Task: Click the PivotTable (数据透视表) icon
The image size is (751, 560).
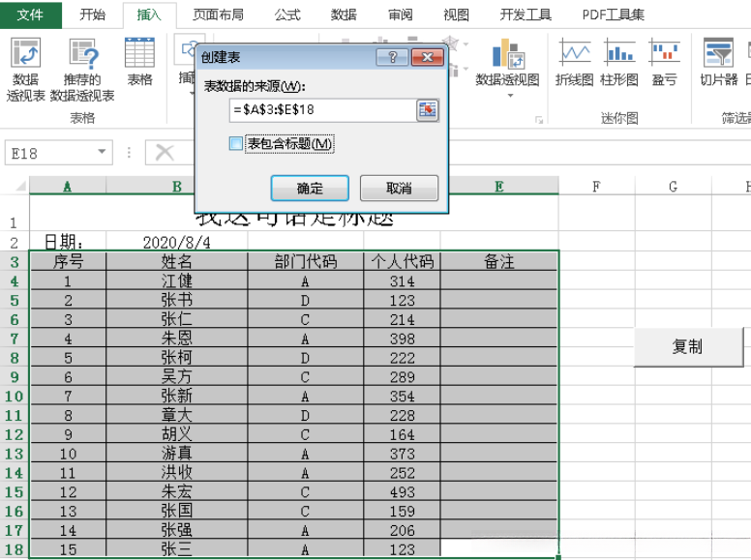Action: [x=25, y=70]
